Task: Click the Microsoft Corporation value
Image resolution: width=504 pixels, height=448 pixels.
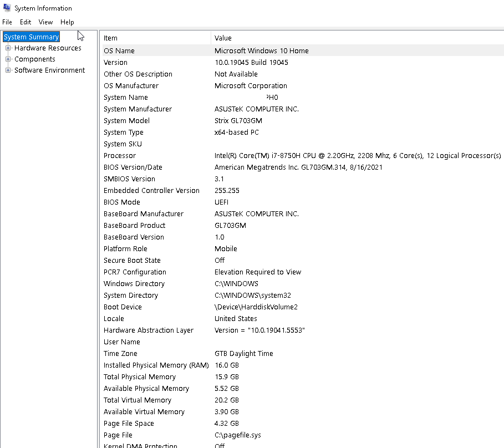Action: coord(251,86)
